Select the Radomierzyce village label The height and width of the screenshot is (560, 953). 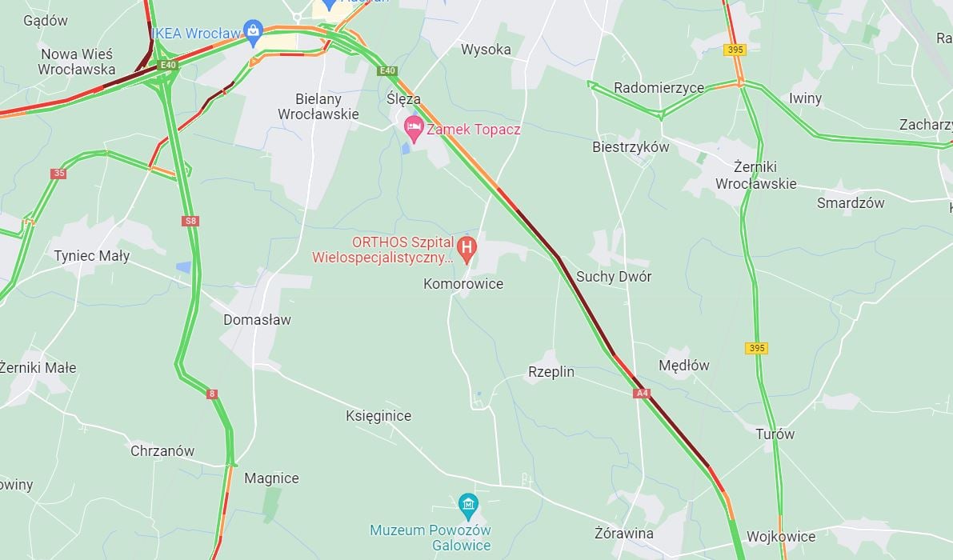(659, 88)
